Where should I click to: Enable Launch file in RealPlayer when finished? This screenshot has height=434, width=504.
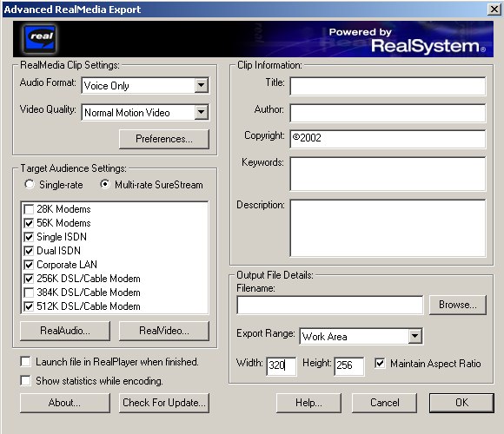(x=25, y=361)
